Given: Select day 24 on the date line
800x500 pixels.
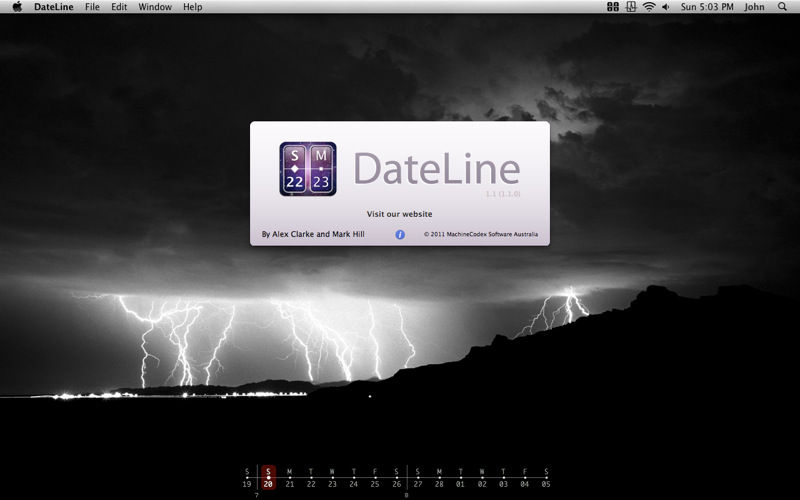Looking at the screenshot, I should (x=354, y=478).
